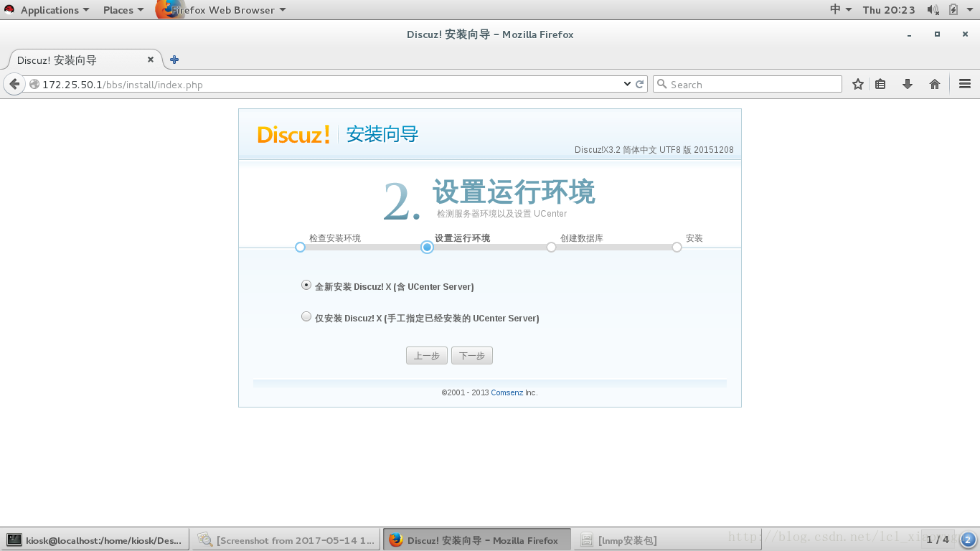Select 全新安装 Discuz! X radio option

tap(306, 285)
